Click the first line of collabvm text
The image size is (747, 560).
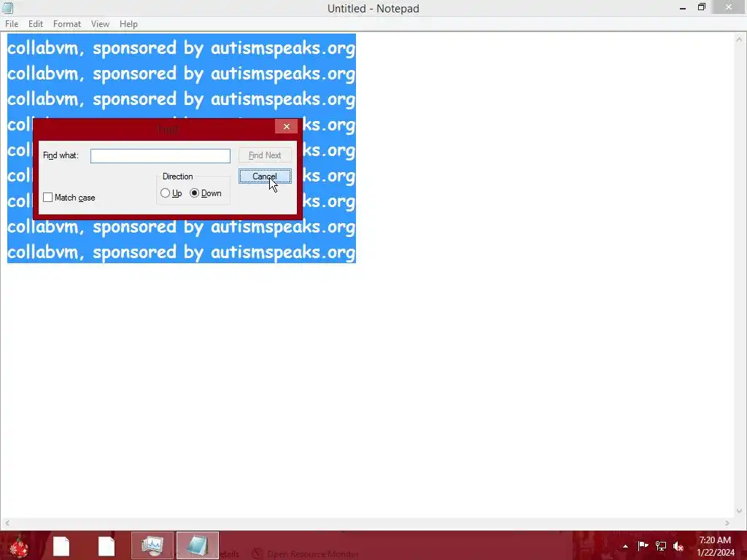pyautogui.click(x=182, y=47)
